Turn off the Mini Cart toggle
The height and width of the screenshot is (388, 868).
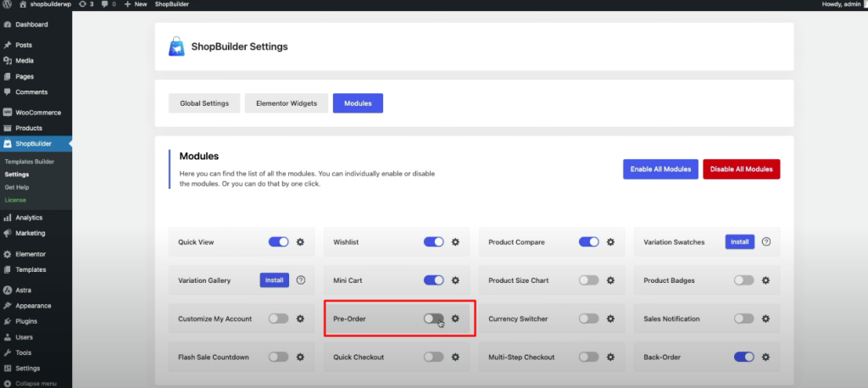pyautogui.click(x=433, y=280)
